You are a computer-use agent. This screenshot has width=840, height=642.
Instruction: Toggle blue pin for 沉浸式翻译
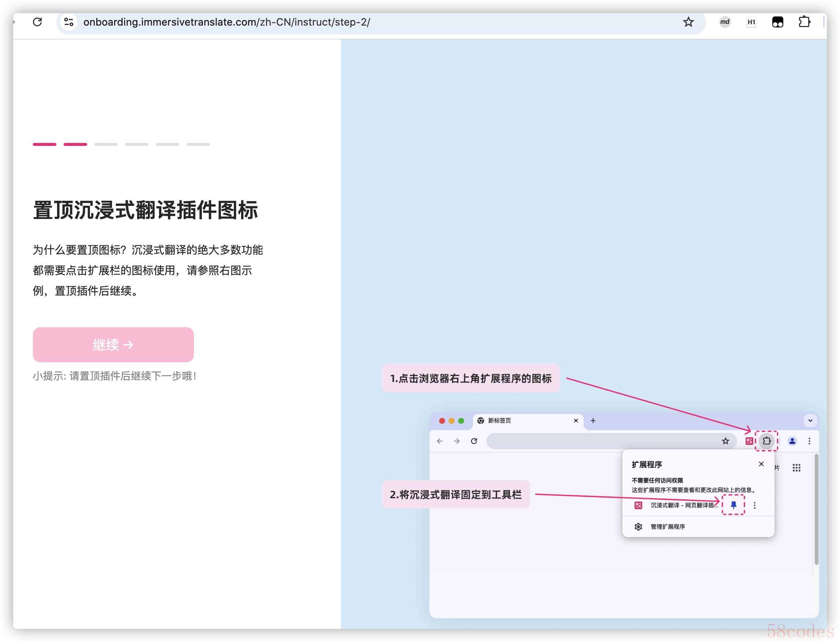733,505
